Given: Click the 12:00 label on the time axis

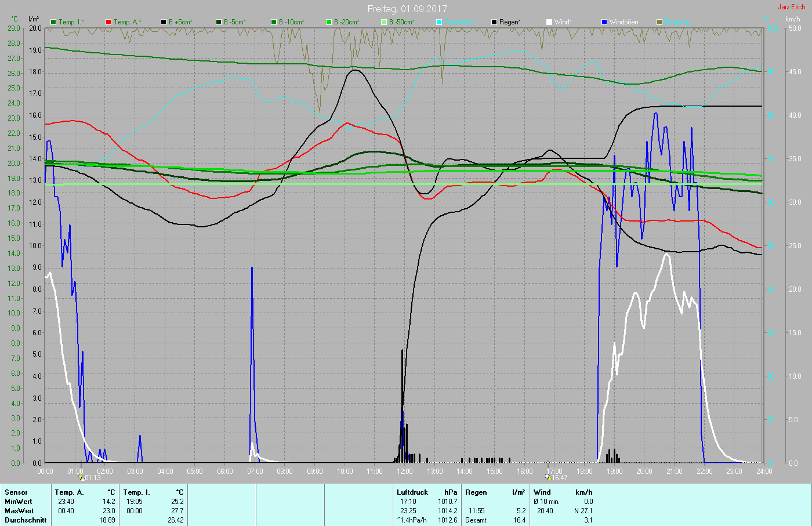Looking at the screenshot, I should (405, 471).
